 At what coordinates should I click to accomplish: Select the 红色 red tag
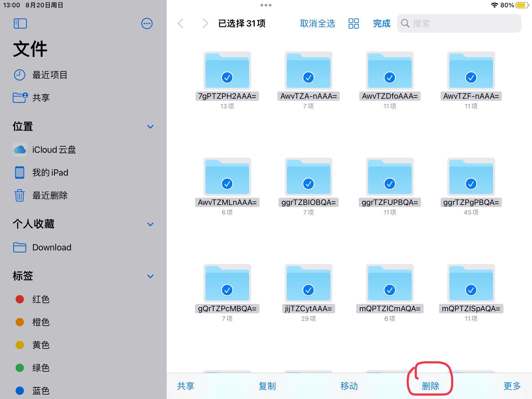[32, 299]
